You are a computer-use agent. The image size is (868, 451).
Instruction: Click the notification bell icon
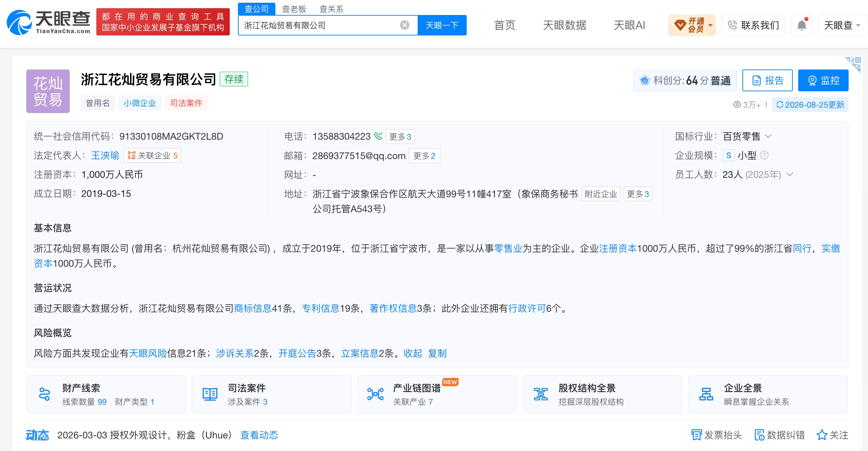coord(802,25)
